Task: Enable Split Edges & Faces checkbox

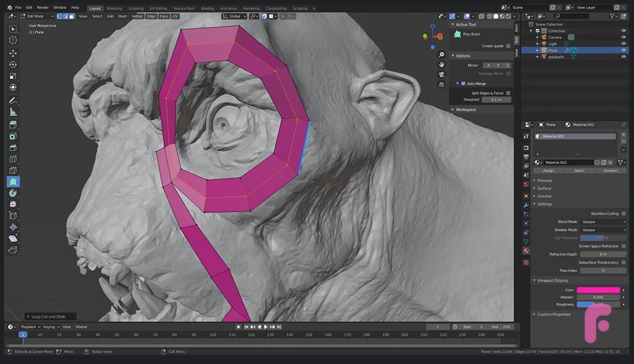Action: [508, 93]
